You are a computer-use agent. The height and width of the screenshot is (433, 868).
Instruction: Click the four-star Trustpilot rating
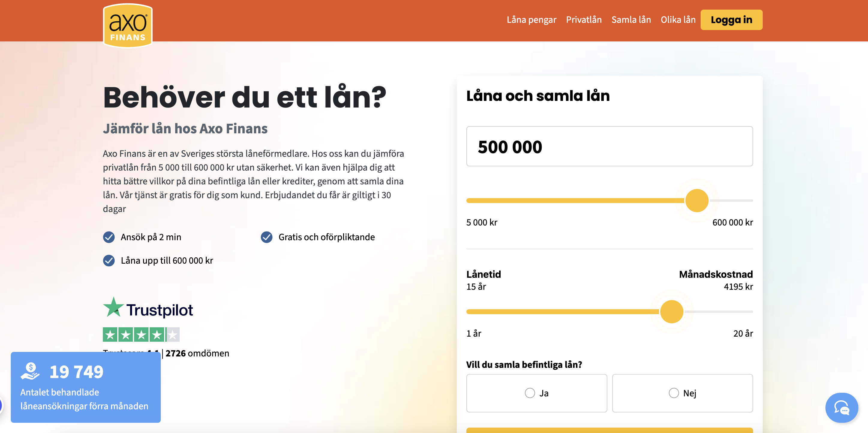tap(141, 335)
